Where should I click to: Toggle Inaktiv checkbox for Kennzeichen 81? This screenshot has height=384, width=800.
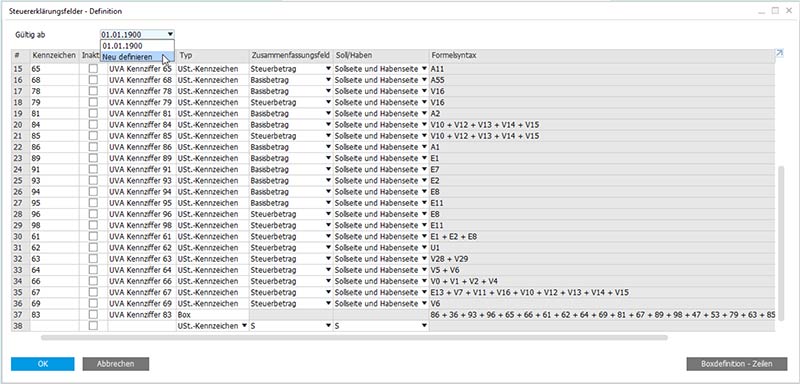coord(93,113)
